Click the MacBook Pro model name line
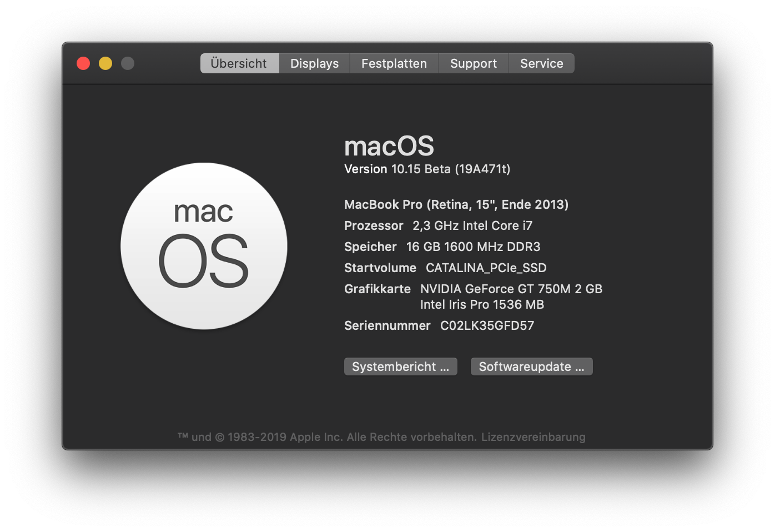This screenshot has height=532, width=775. pos(456,204)
